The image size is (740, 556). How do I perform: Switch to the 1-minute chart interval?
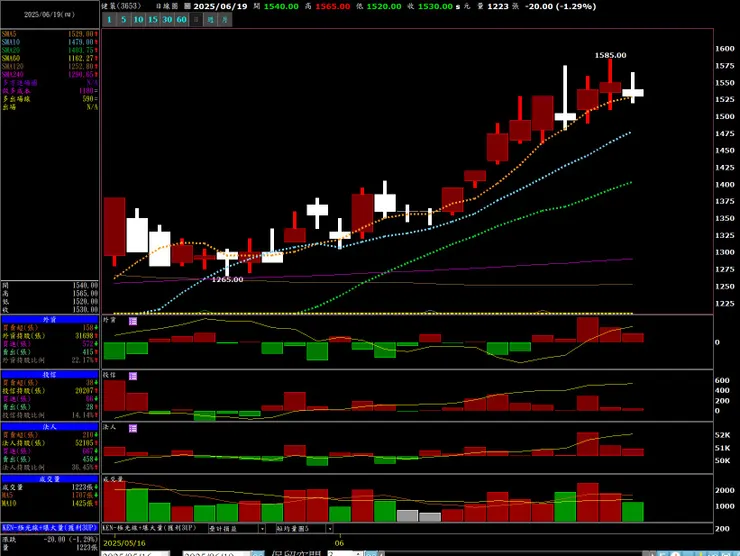109,20
